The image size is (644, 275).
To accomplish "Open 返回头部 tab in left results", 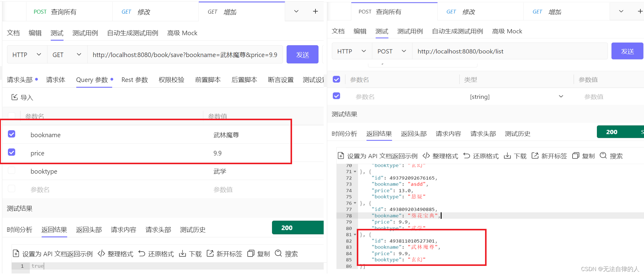I will click(89, 229).
